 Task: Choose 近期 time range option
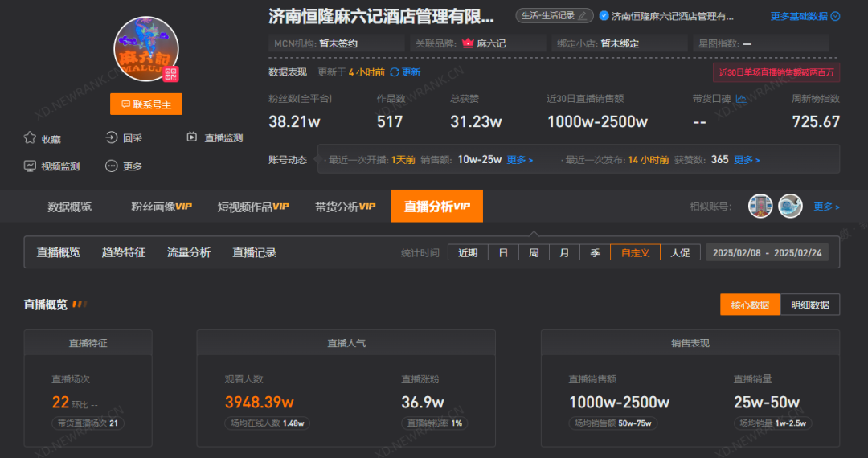click(x=468, y=252)
